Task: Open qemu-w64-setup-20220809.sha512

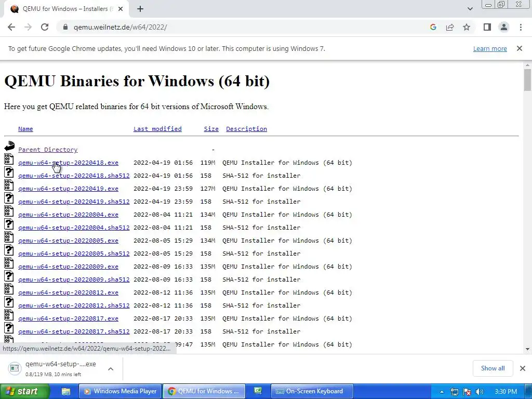Action: (74, 280)
